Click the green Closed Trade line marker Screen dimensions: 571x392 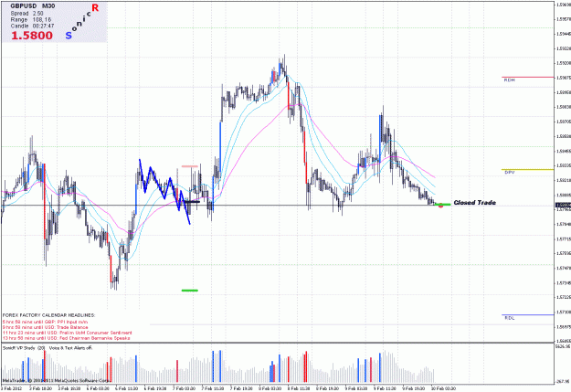coord(443,205)
